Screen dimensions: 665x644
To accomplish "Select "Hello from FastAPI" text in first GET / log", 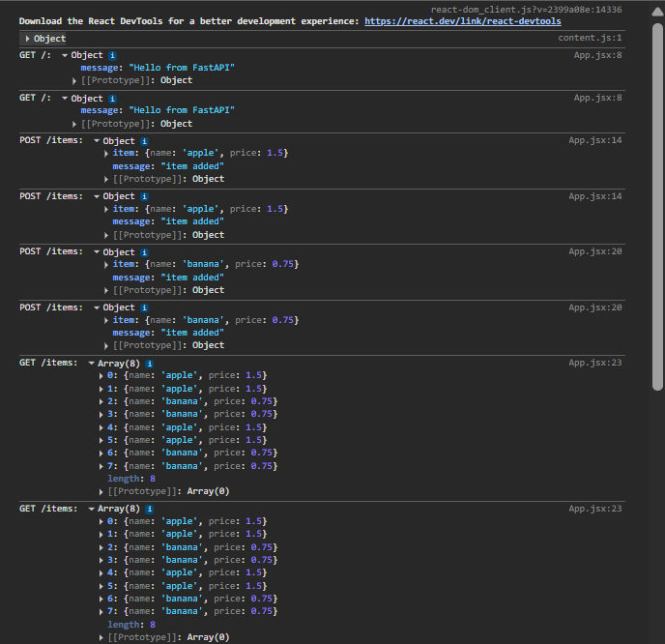I will click(x=182, y=68).
